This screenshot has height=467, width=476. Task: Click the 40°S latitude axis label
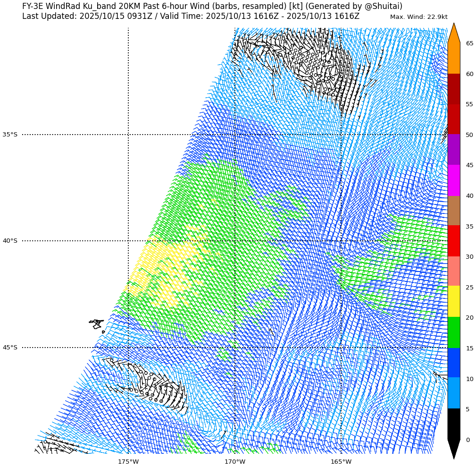10,241
